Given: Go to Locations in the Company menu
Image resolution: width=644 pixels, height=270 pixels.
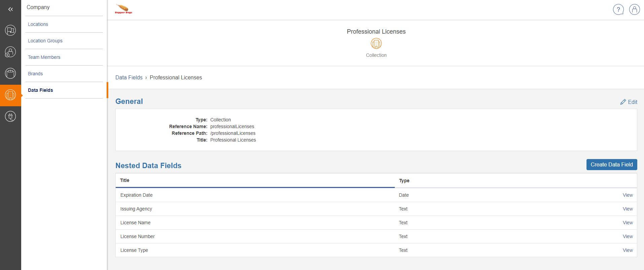Looking at the screenshot, I should (38, 24).
